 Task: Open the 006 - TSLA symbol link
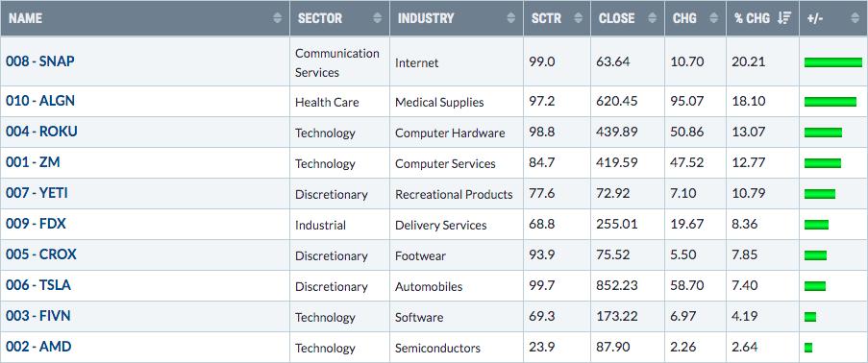[38, 285]
